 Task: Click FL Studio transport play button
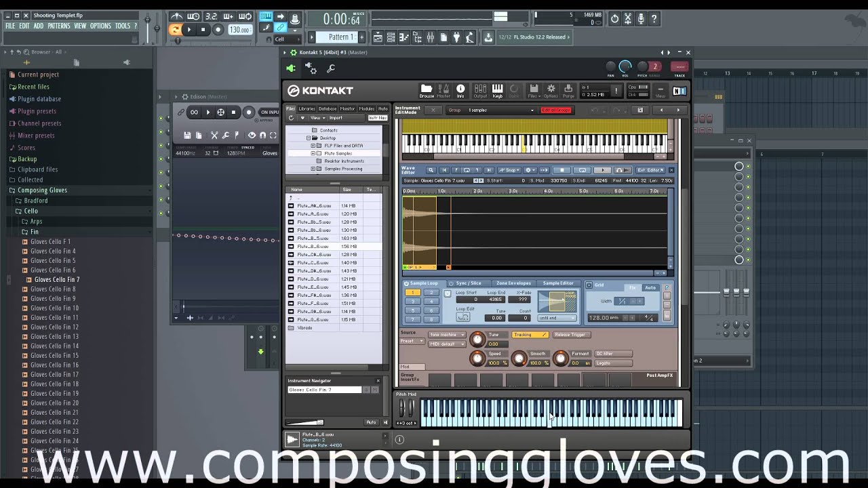pyautogui.click(x=189, y=29)
